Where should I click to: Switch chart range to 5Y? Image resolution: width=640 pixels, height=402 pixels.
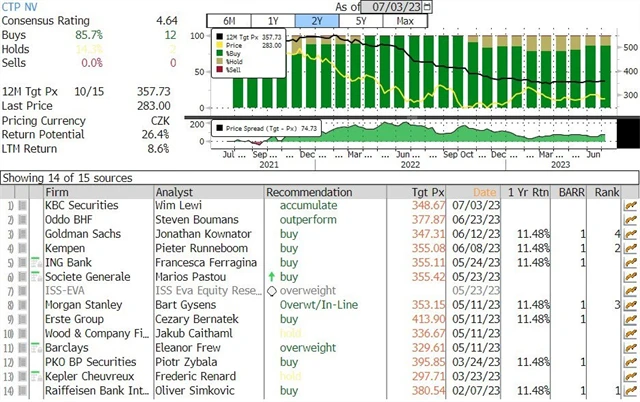coord(361,21)
